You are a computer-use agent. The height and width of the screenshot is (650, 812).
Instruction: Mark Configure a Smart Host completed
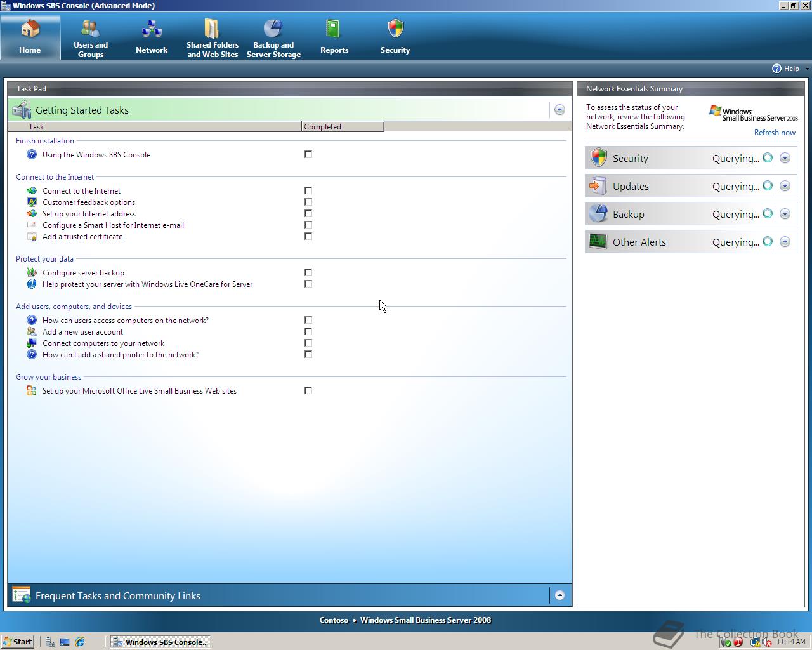click(x=308, y=225)
